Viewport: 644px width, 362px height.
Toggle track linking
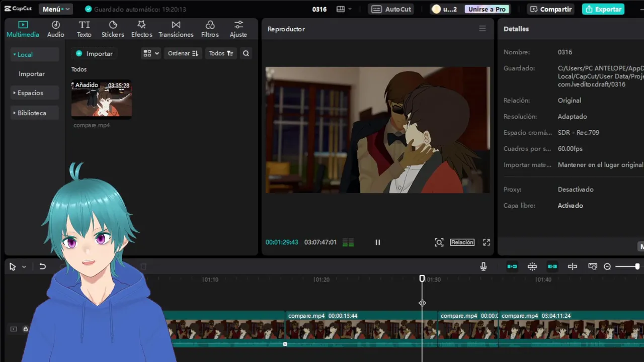click(552, 266)
